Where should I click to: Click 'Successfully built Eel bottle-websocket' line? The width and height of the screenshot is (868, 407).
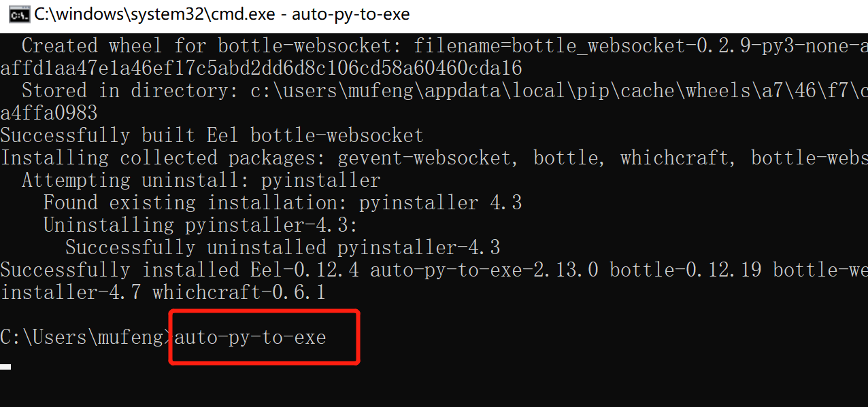click(x=212, y=135)
